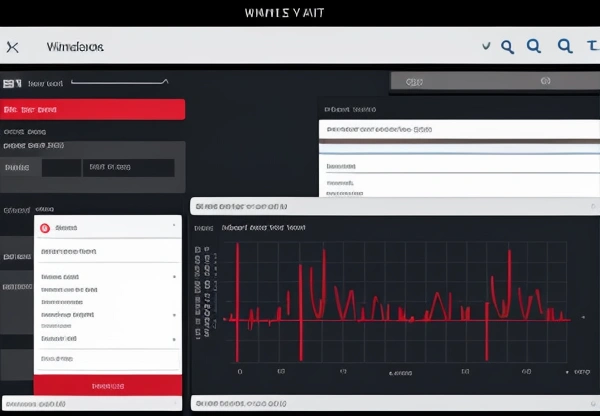Click the narrow black input box in the grey panel

pyautogui.click(x=61, y=168)
